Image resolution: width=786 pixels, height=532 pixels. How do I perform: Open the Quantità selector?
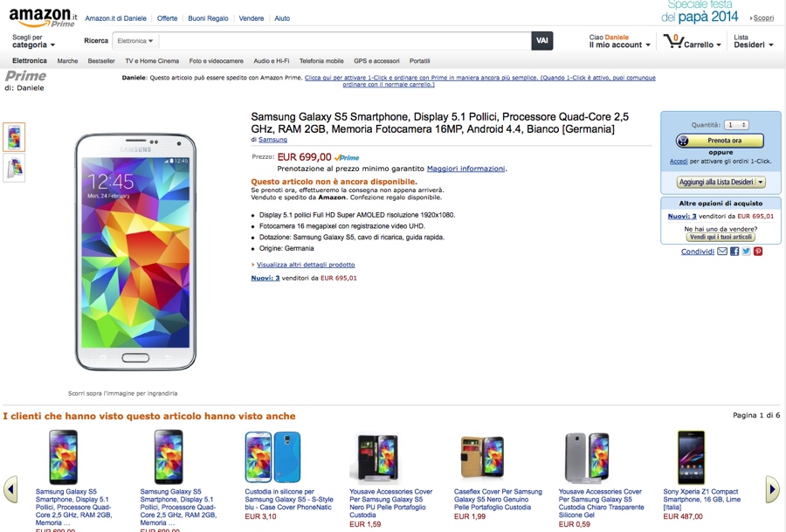click(736, 125)
